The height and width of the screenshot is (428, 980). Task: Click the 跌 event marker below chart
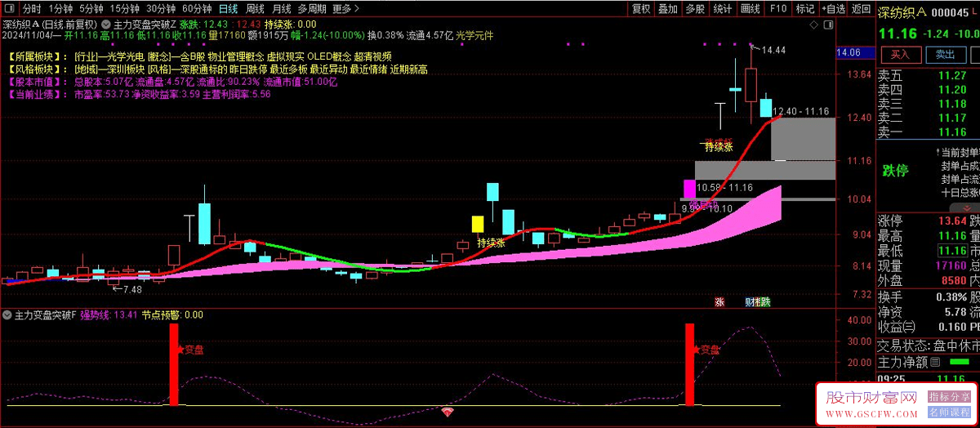pyautogui.click(x=764, y=302)
